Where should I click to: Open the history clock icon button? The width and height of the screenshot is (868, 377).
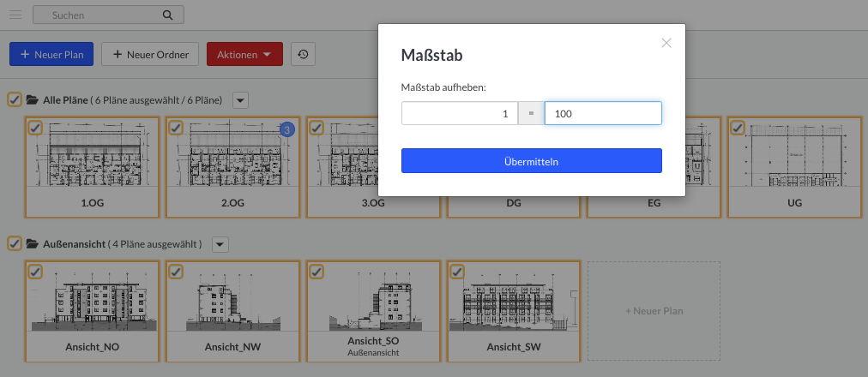(x=303, y=54)
